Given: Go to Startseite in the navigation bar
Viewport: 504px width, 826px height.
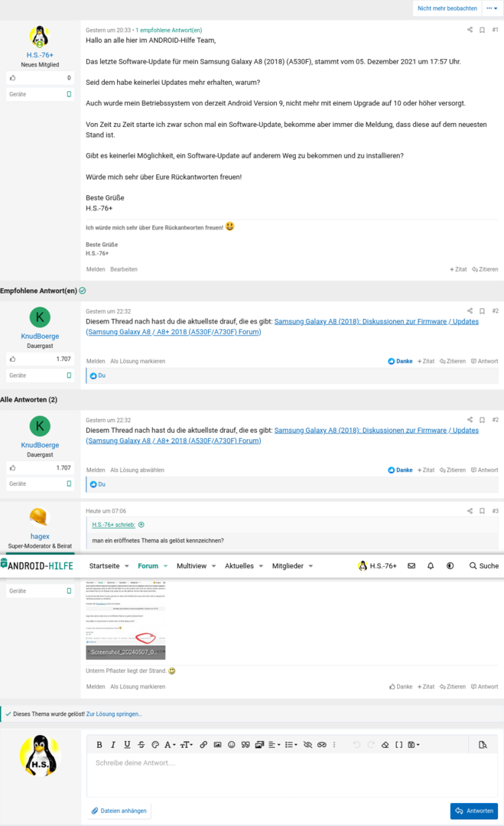Looking at the screenshot, I should pyautogui.click(x=104, y=566).
